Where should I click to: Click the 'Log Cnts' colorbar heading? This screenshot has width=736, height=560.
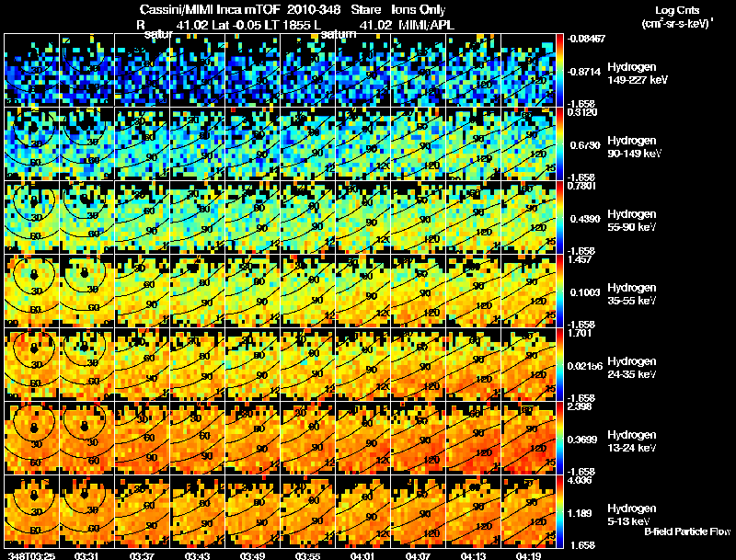677,10
